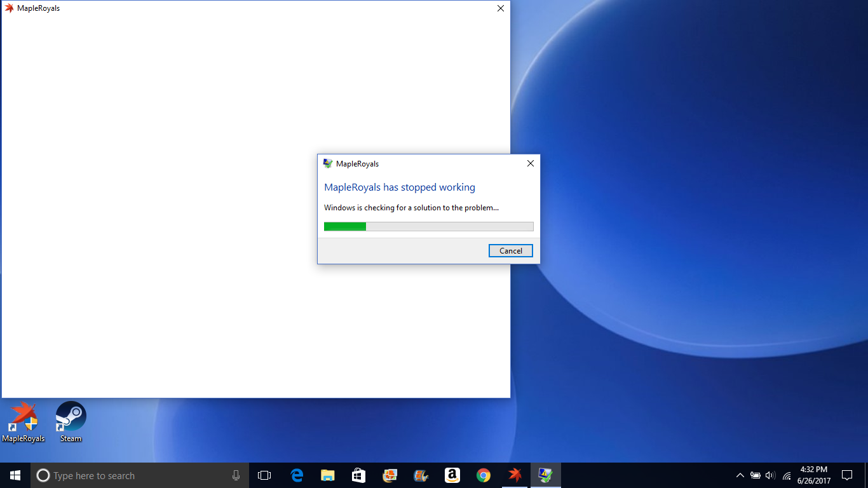
Task: Open the Amazon taskbar icon
Action: 452,475
